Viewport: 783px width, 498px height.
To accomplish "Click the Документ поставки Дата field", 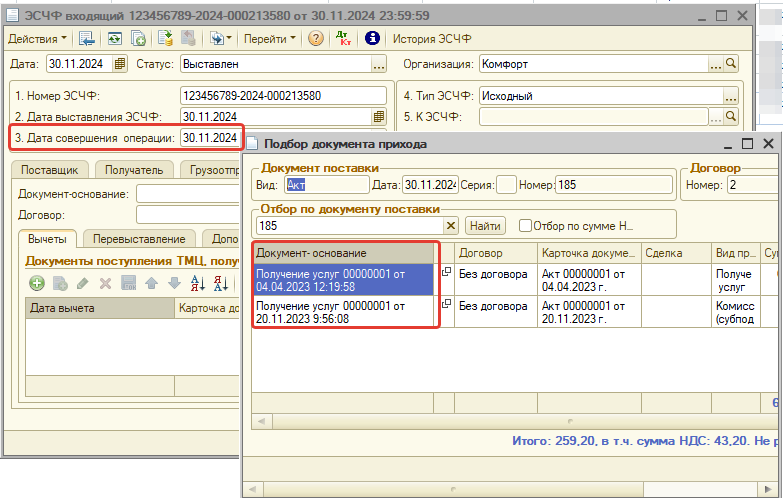I will pos(430,185).
